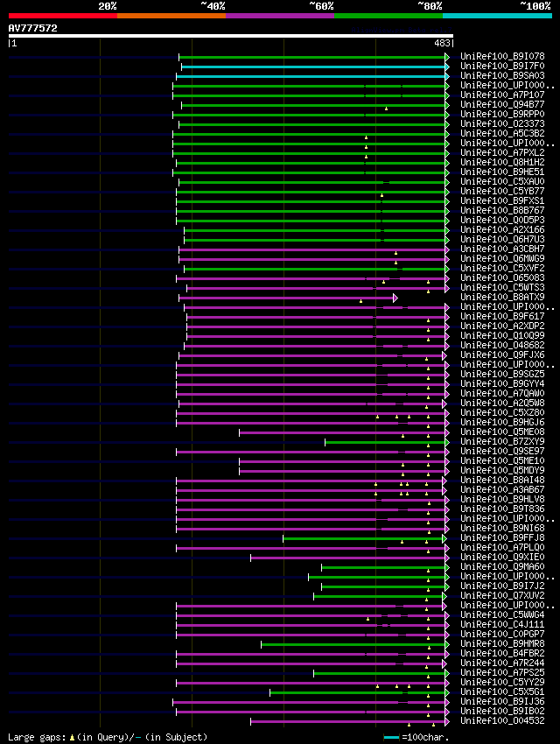The width and height of the screenshot is (560, 744).
Task: Select label UniRef100_C4J111
Action: point(502,624)
